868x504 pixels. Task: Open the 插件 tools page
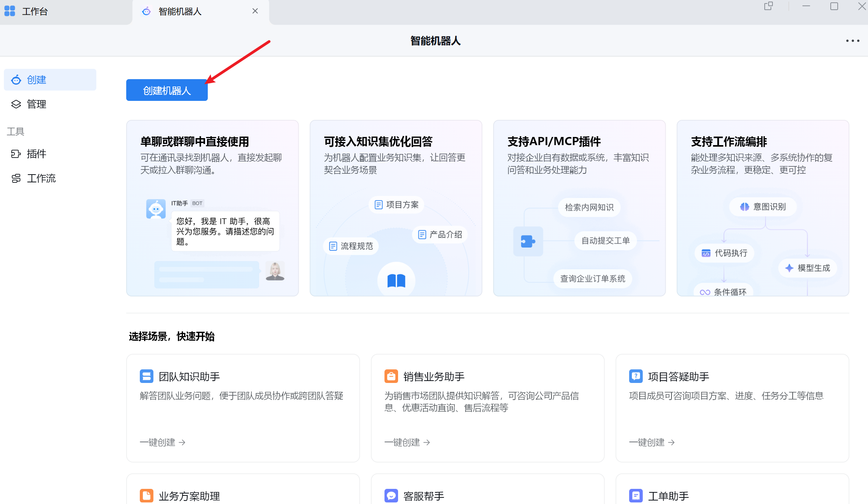point(36,154)
